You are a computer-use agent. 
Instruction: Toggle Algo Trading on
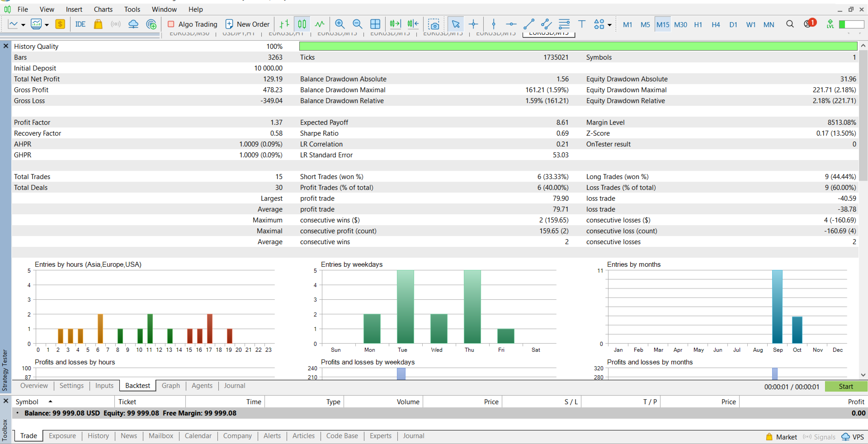[x=193, y=24]
